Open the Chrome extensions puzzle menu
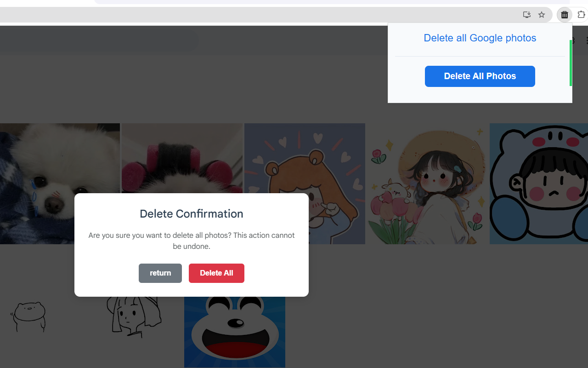This screenshot has height=368, width=588. 581,15
